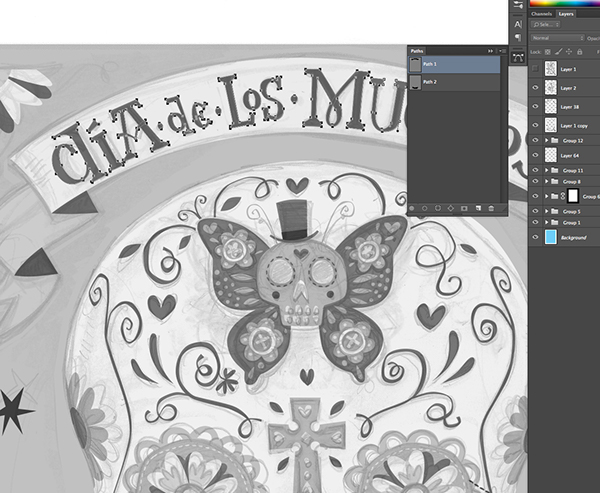Click Path 1 thumbnail
This screenshot has height=493, width=600.
[x=415, y=65]
